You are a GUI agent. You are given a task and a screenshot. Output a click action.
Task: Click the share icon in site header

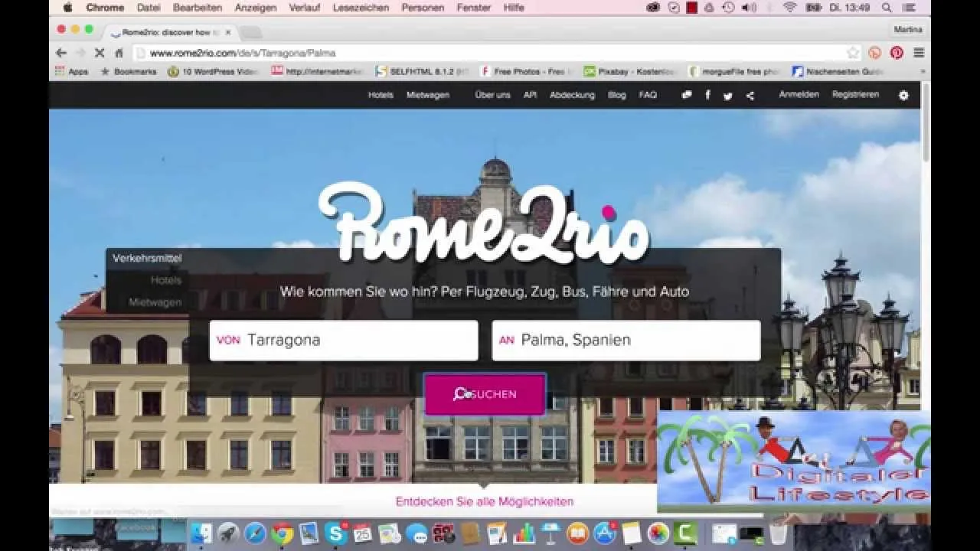[750, 96]
